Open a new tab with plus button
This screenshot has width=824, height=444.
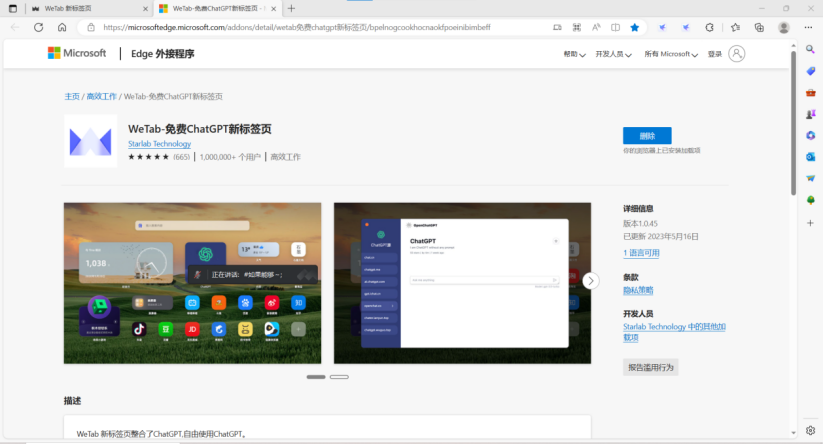pos(291,8)
